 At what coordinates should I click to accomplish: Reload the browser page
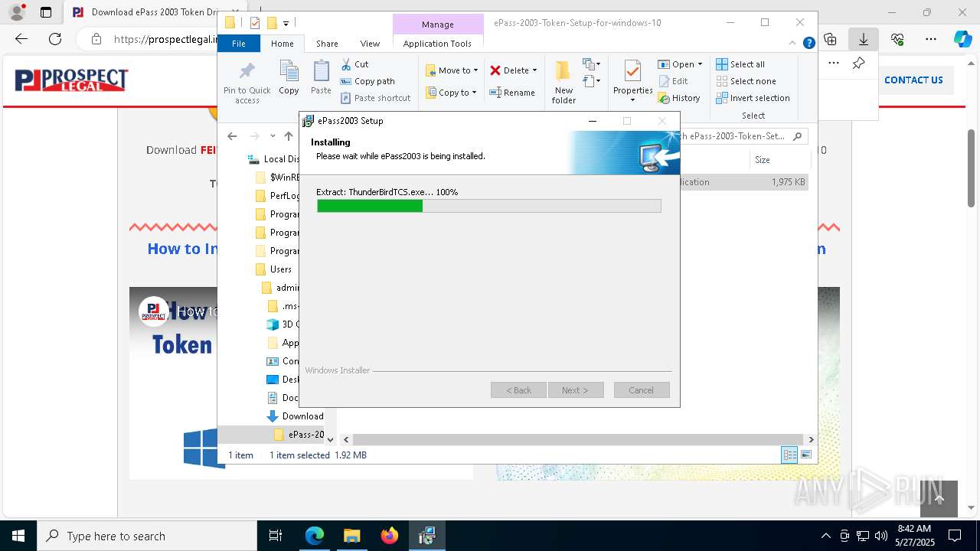click(x=55, y=39)
